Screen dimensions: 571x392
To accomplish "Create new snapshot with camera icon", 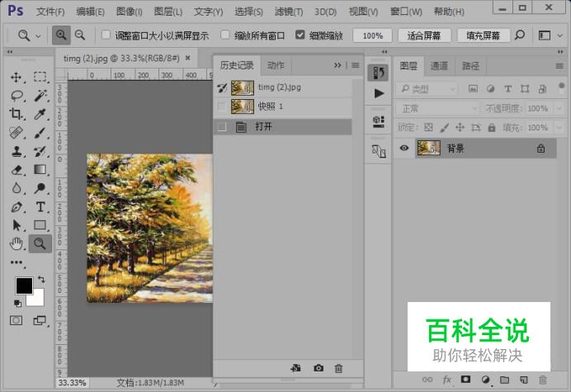I will point(319,368).
